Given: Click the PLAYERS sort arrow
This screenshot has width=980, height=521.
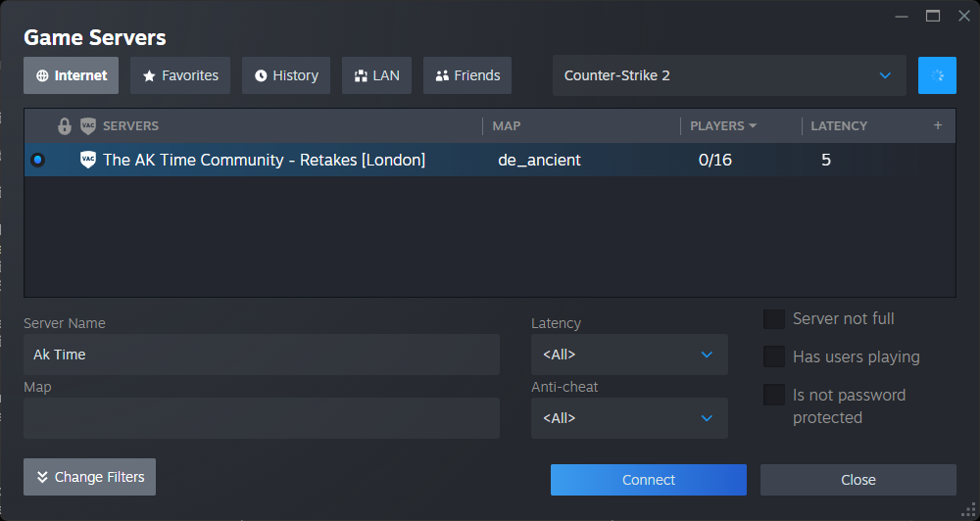Looking at the screenshot, I should (753, 126).
